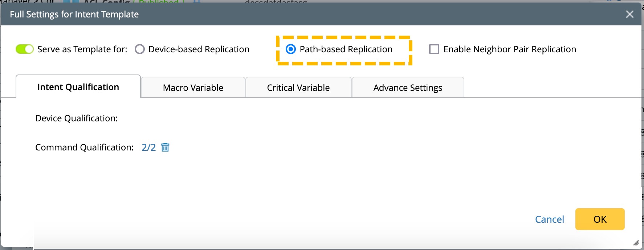Go to the Critical Variable tab
644x250 pixels.
pos(298,88)
